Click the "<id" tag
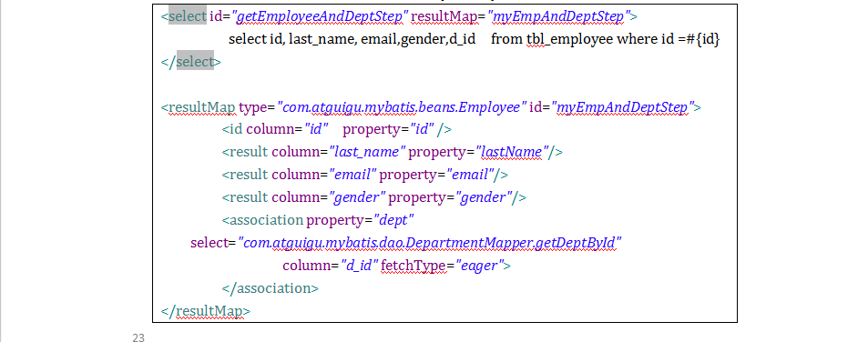 (232, 130)
